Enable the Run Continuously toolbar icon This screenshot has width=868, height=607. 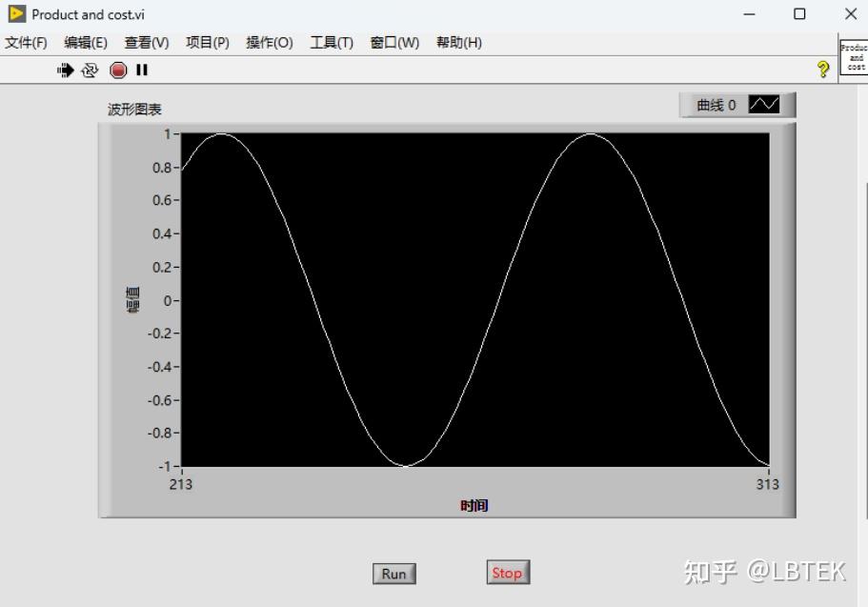tap(90, 70)
